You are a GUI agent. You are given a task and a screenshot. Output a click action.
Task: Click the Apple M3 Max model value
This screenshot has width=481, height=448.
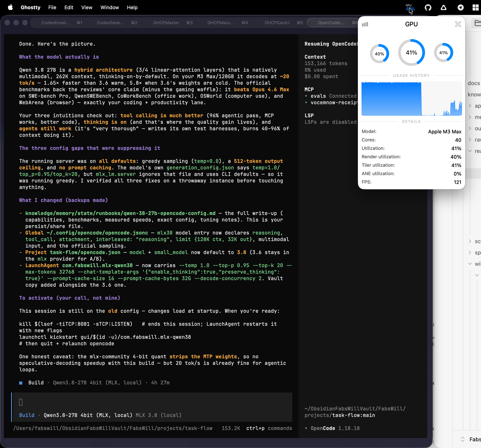pos(445,131)
